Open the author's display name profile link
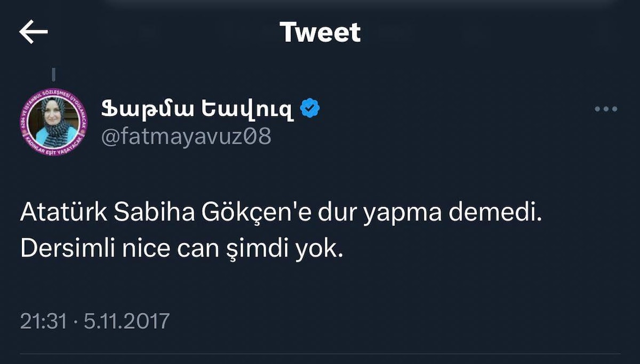 (x=196, y=109)
